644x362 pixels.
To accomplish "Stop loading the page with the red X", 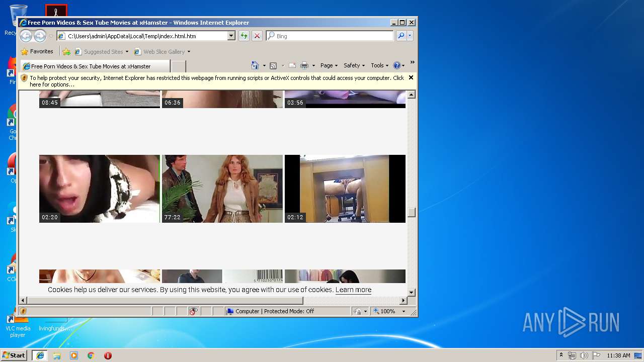I will pyautogui.click(x=257, y=36).
